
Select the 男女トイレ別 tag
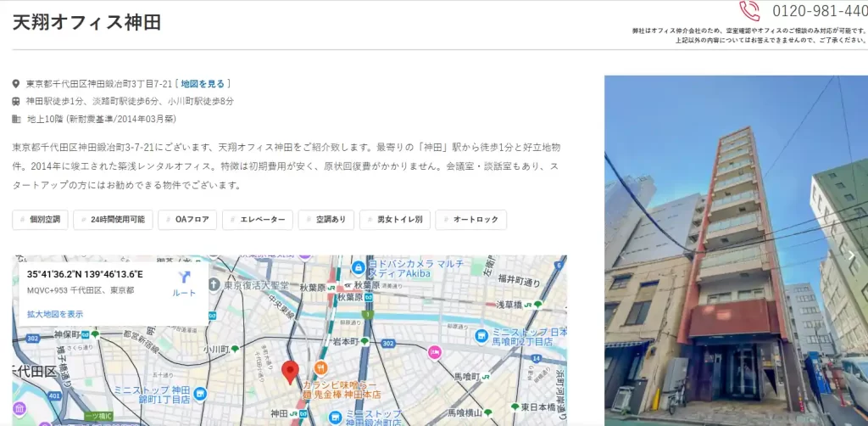tap(394, 220)
